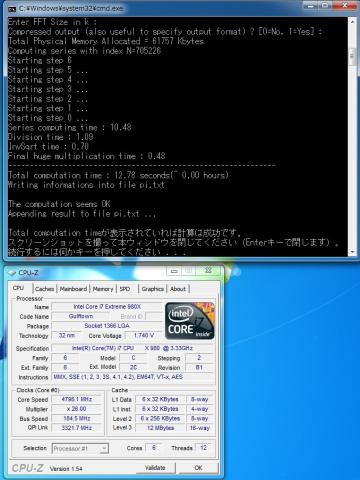Click the 'Writing informations into file pi.txt' line
The image size is (360, 480).
(86, 185)
